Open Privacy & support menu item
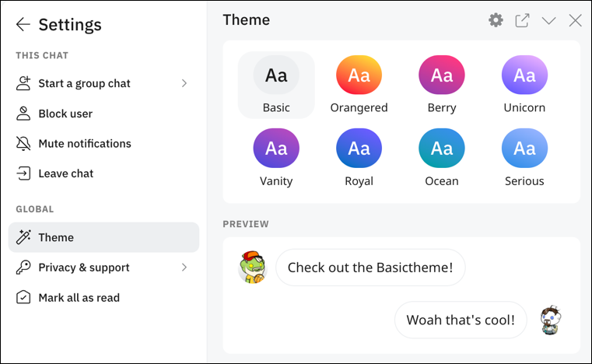This screenshot has width=592, height=364. (x=84, y=268)
